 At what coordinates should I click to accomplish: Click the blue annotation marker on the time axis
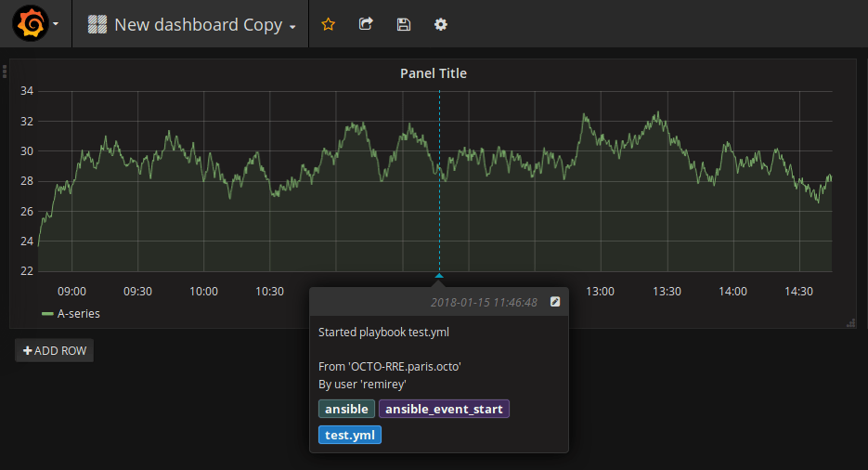click(x=439, y=276)
